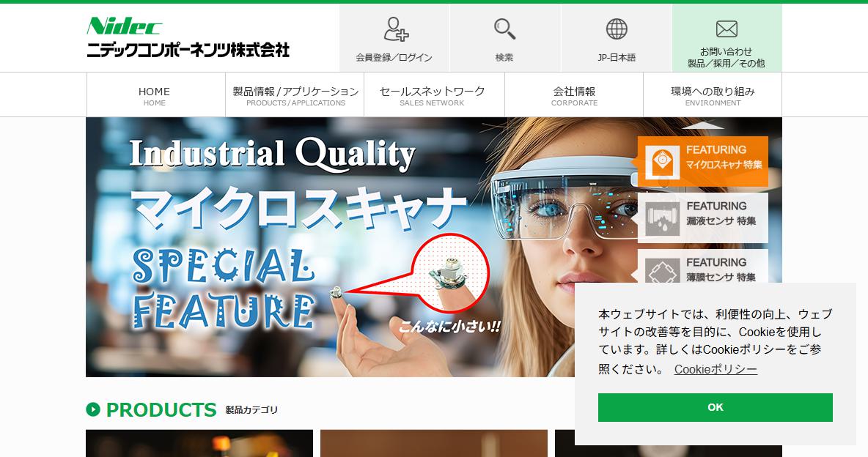Image resolution: width=868 pixels, height=457 pixels.
Task: Expand the 会社情報 CORPORATE menu
Action: [x=574, y=95]
